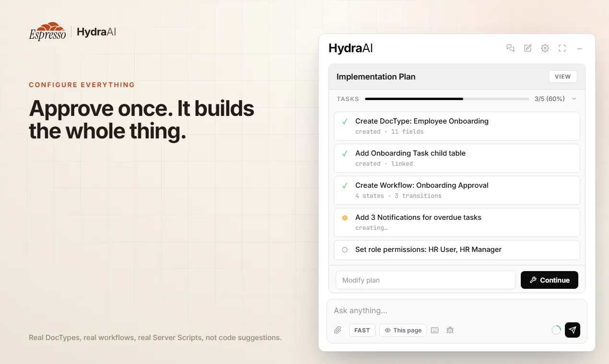
Task: Click the Implementation Plan heading
Action: point(376,77)
